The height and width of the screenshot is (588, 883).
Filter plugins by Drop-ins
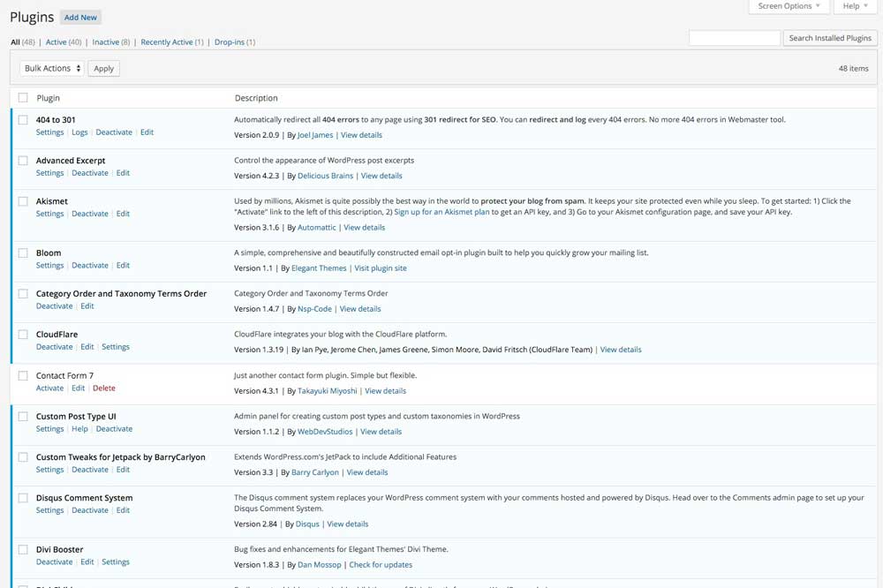[x=230, y=42]
